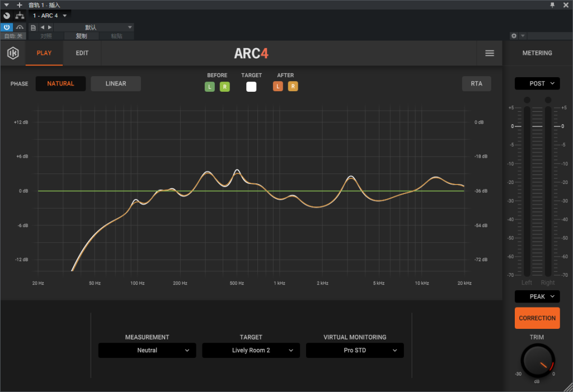Screen dimensions: 573x392
Task: Pin the plugin window with pushpin icon
Action: pyautogui.click(x=552, y=4)
